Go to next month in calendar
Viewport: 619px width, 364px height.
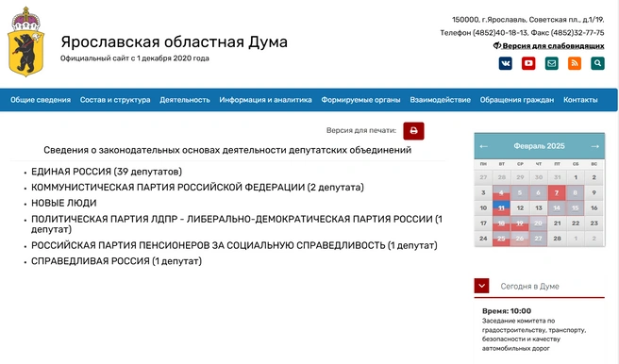pos(594,146)
